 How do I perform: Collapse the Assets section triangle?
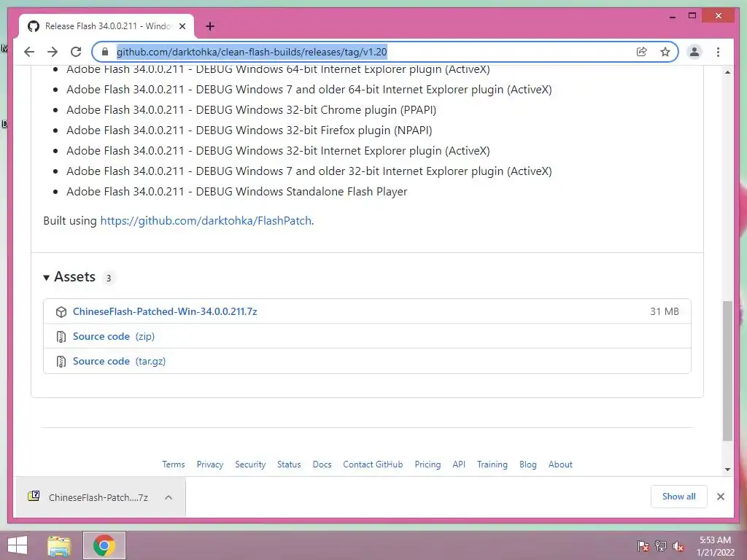tap(46, 278)
